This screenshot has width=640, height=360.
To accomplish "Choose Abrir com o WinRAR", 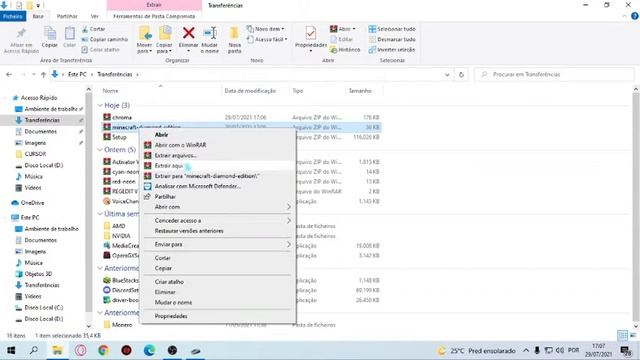I will coord(218,145).
